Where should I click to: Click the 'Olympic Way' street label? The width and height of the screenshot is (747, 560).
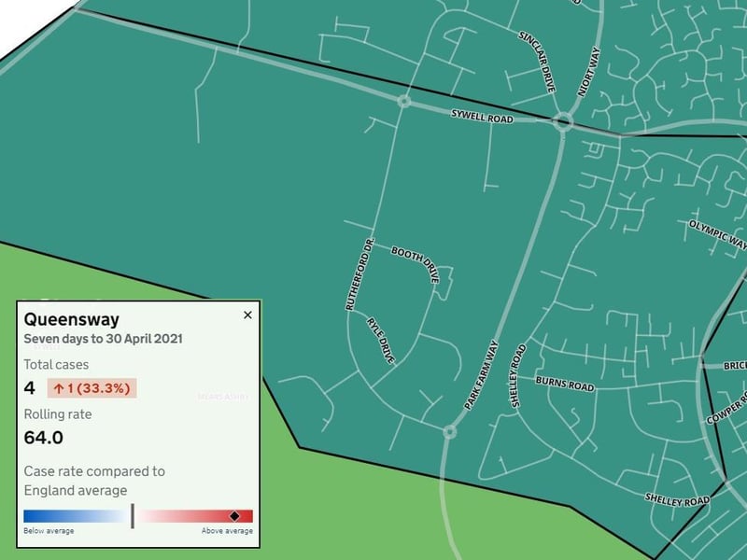[x=717, y=234]
